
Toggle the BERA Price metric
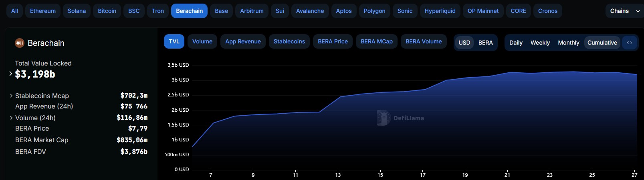click(x=333, y=41)
